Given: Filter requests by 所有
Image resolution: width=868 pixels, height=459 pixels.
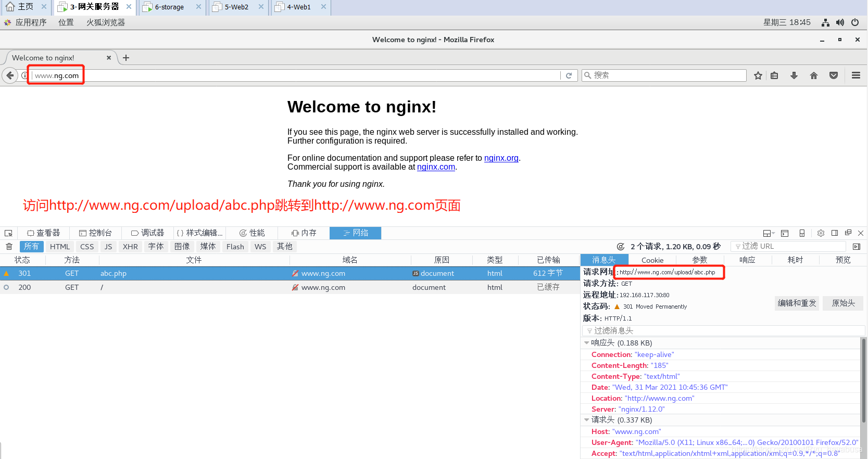Looking at the screenshot, I should tap(31, 247).
